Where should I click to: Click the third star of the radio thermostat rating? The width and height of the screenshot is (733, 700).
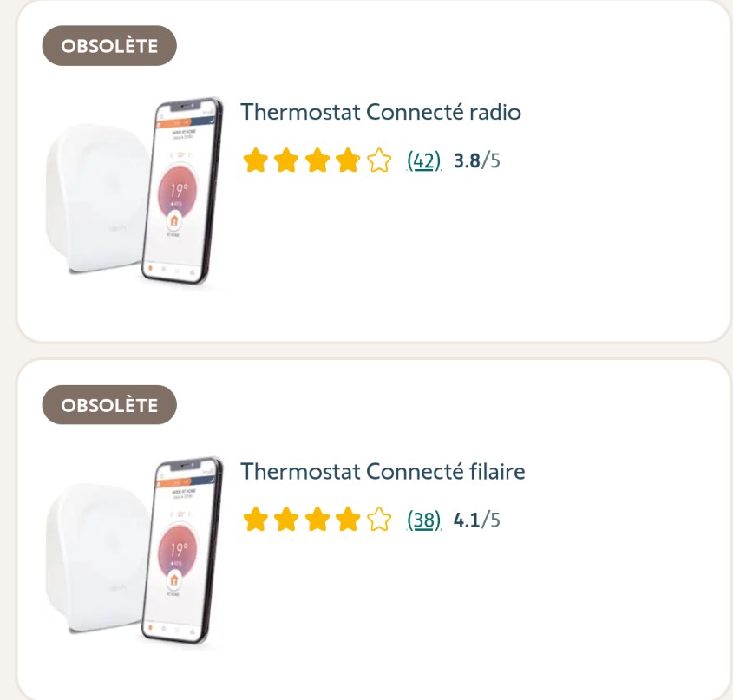(317, 160)
